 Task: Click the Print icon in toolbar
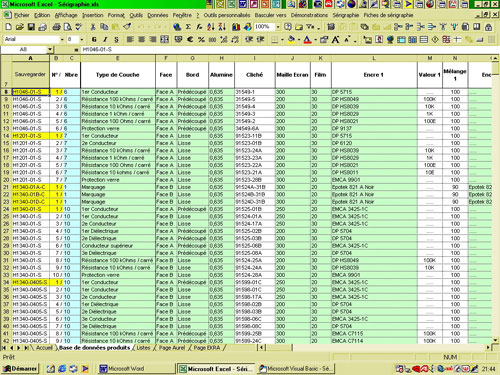tap(56, 27)
